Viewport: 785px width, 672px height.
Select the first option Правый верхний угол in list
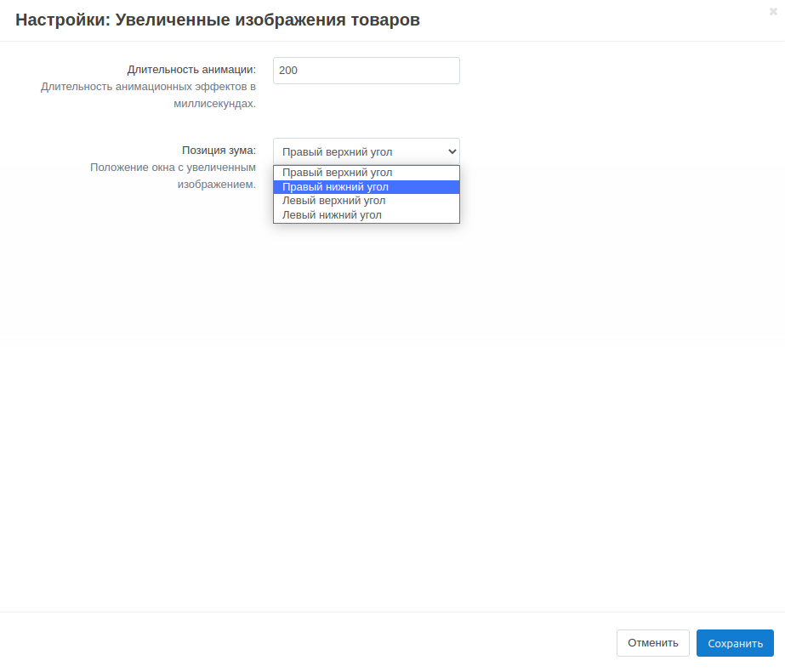[337, 173]
